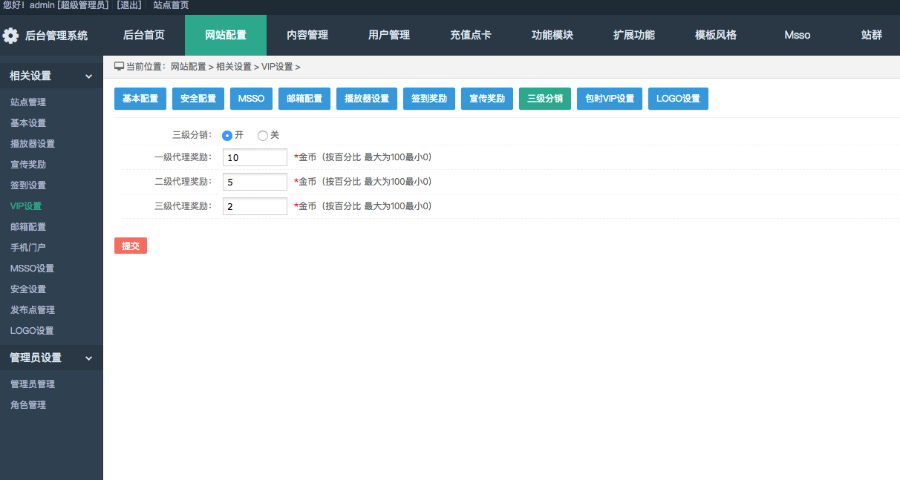Open 基本设置 in the sidebar
The height and width of the screenshot is (480, 900).
tap(28, 123)
